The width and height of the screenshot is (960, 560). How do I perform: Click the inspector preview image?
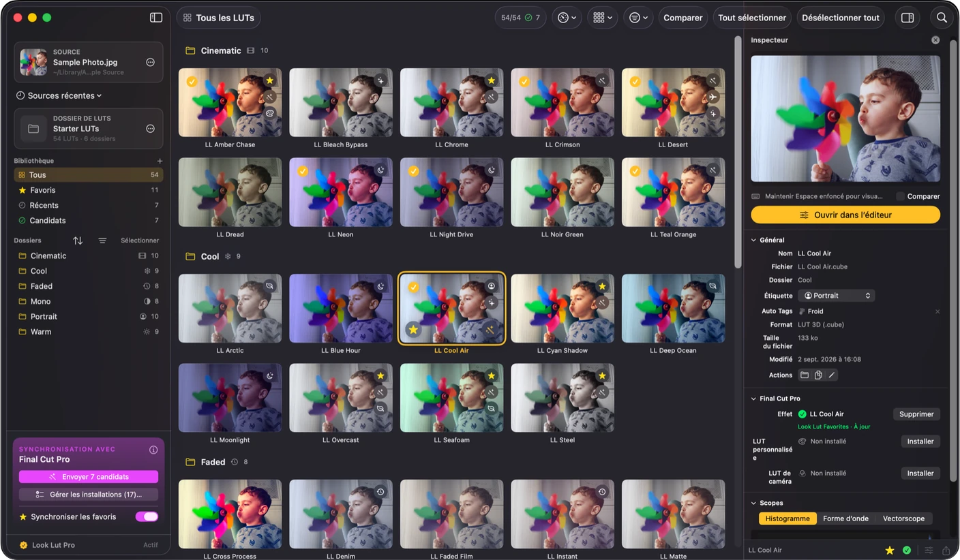pyautogui.click(x=845, y=119)
